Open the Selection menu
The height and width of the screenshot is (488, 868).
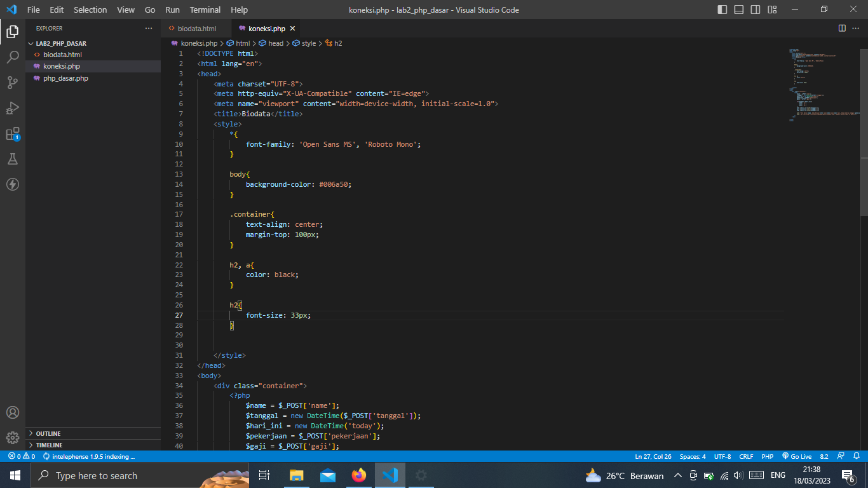(x=90, y=10)
